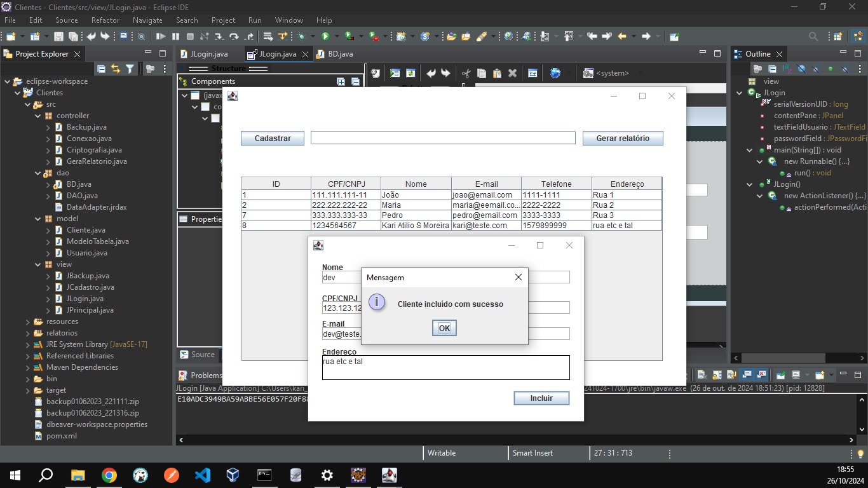Open File Explorer from the taskbar
This screenshot has height=488, width=868.
[x=78, y=475]
